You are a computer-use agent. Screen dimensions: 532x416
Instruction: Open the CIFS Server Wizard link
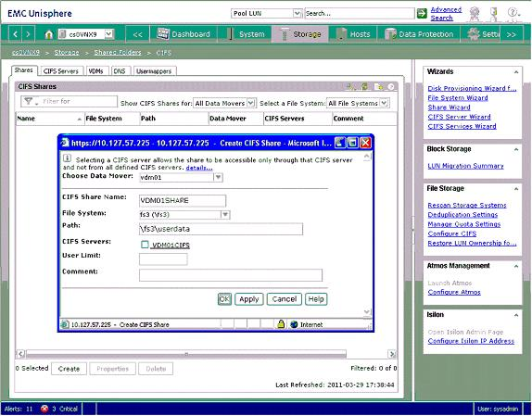[x=459, y=117]
